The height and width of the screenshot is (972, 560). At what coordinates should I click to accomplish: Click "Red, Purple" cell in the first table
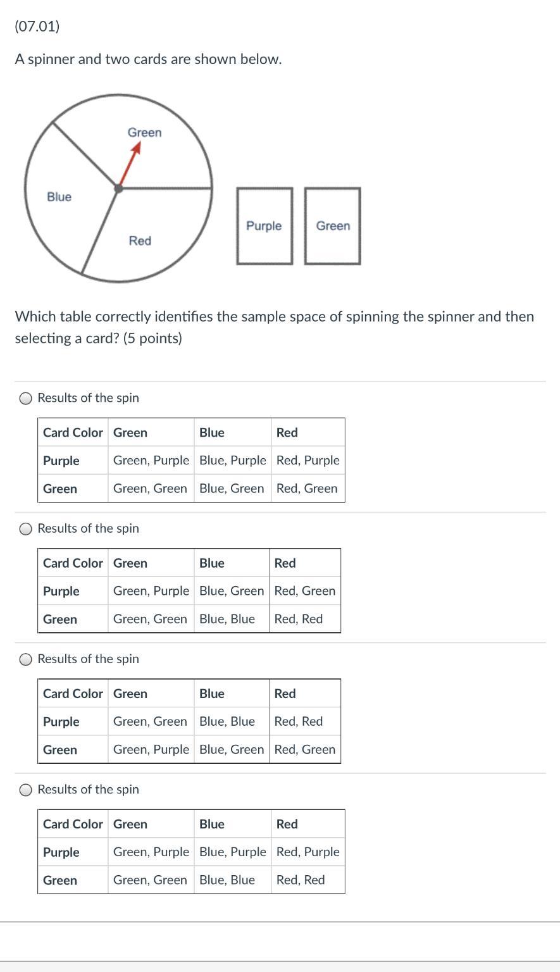308,461
